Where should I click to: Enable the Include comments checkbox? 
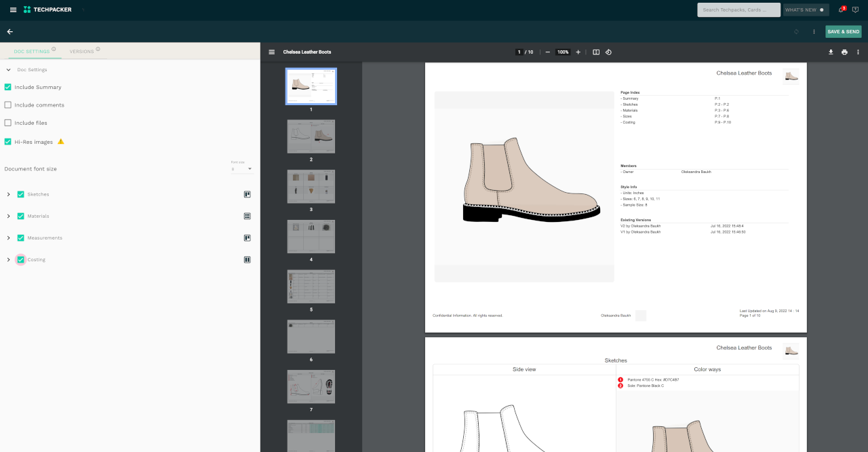coord(8,105)
